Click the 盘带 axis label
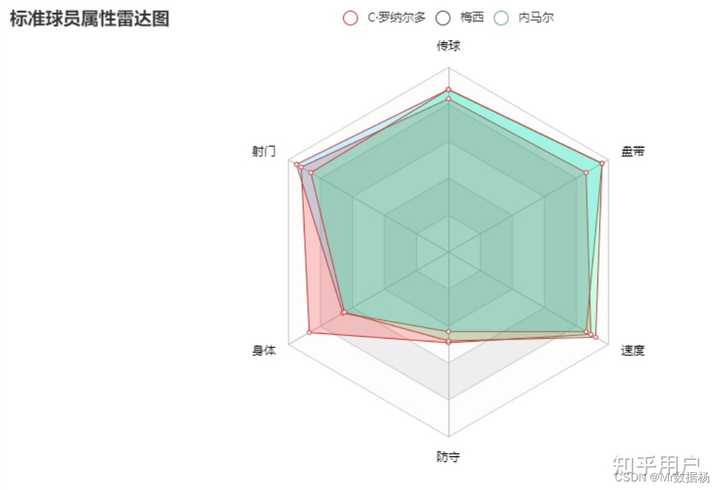The height and width of the screenshot is (490, 720). click(x=633, y=152)
